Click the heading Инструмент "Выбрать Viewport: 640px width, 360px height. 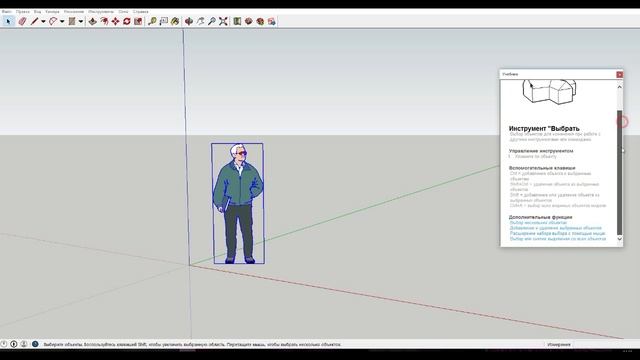[x=544, y=129]
